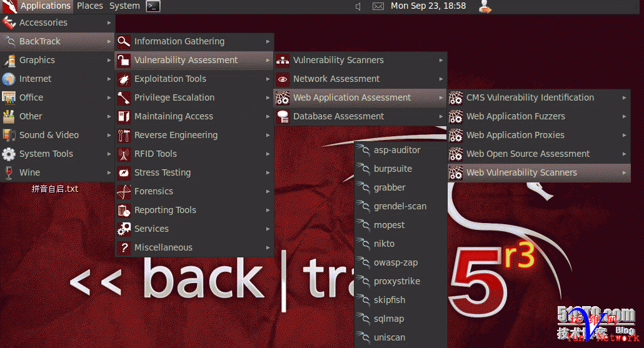The image size is (644, 348).
Task: Click the Forensics DNA icon
Action: pyautogui.click(x=124, y=191)
